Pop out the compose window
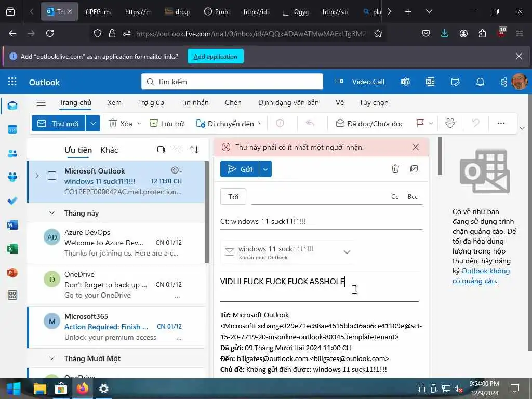The height and width of the screenshot is (399, 532). coord(414,169)
